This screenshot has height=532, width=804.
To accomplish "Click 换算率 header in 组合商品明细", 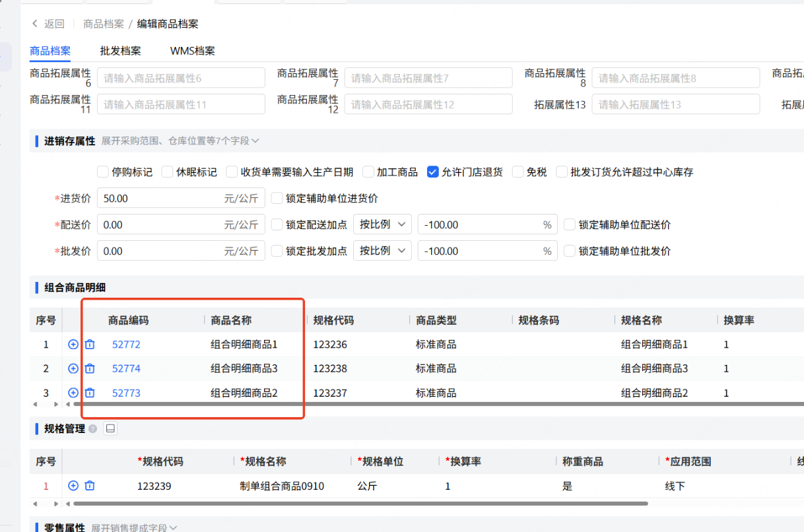I will tap(739, 320).
